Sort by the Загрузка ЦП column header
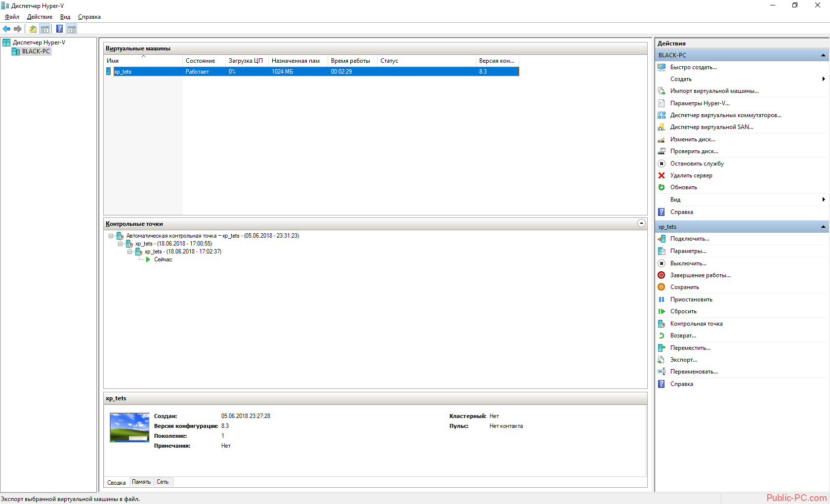830x504 pixels. [247, 61]
